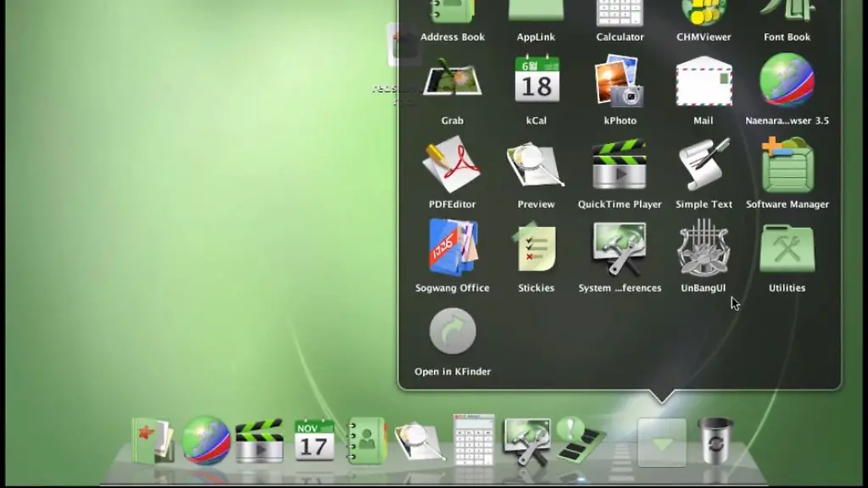Open System Preferences in the app grid
Viewport: 868px width, 488px height.
coord(620,248)
